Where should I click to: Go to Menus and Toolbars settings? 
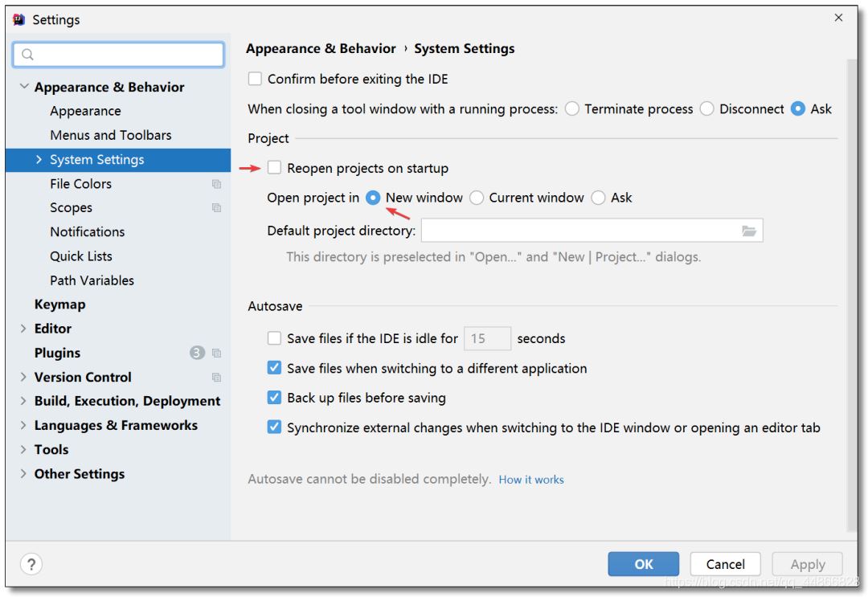point(110,135)
